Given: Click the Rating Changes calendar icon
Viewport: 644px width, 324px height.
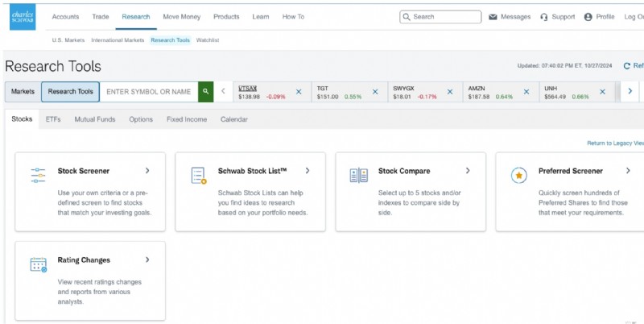Looking at the screenshot, I should pos(39,264).
